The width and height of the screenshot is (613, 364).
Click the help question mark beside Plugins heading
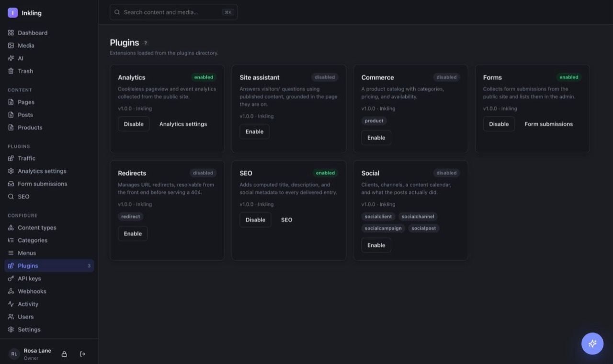coord(146,43)
